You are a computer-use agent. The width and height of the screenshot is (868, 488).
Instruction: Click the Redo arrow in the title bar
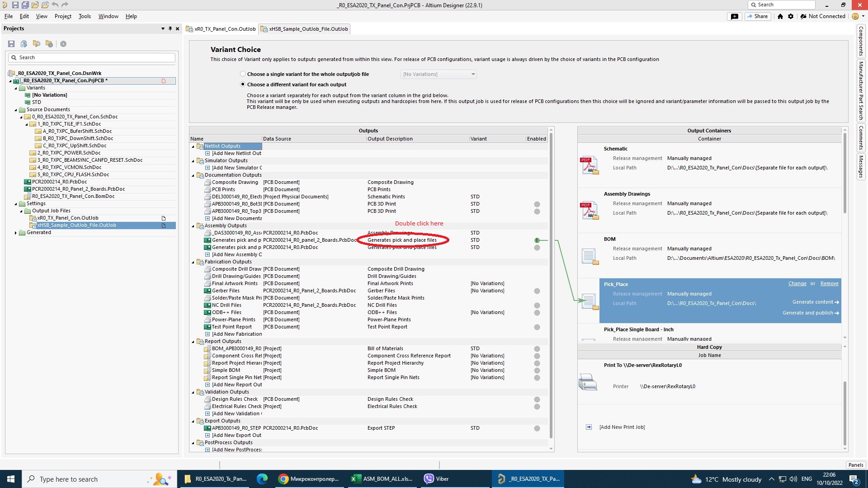(x=65, y=5)
